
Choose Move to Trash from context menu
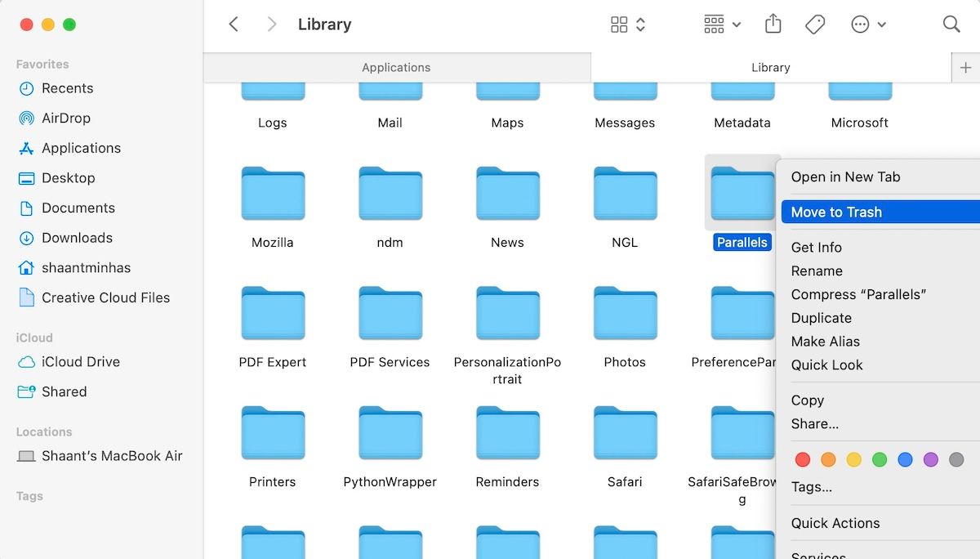click(x=836, y=212)
